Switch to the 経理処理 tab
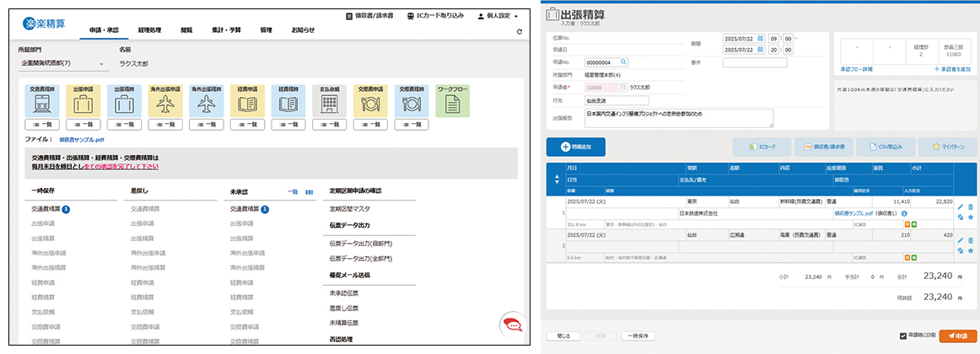 coord(150,30)
